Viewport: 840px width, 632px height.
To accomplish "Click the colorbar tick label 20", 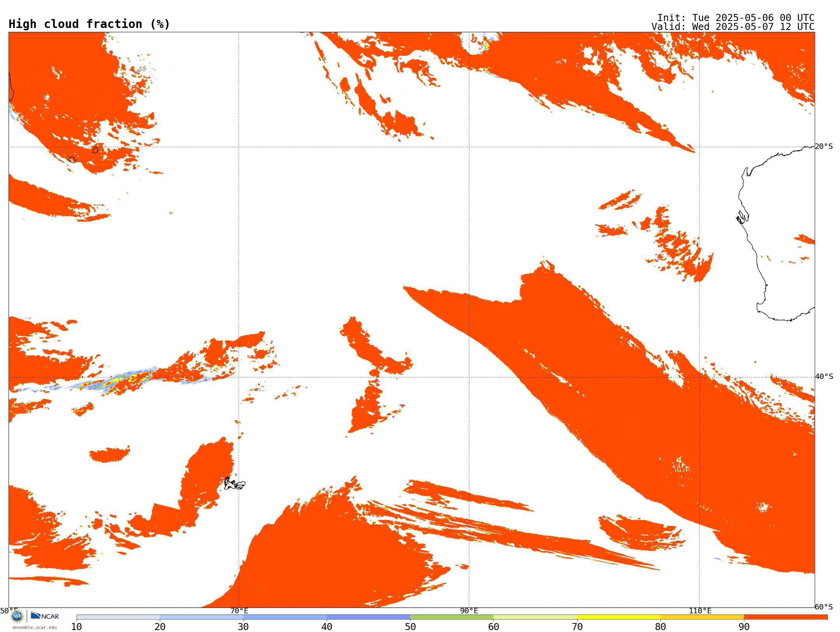I will [x=160, y=627].
